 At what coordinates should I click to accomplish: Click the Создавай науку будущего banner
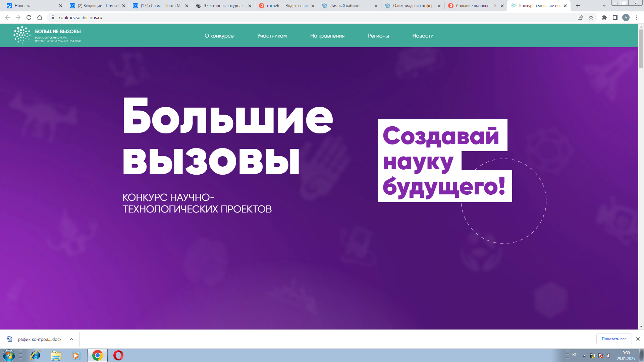[x=445, y=161]
